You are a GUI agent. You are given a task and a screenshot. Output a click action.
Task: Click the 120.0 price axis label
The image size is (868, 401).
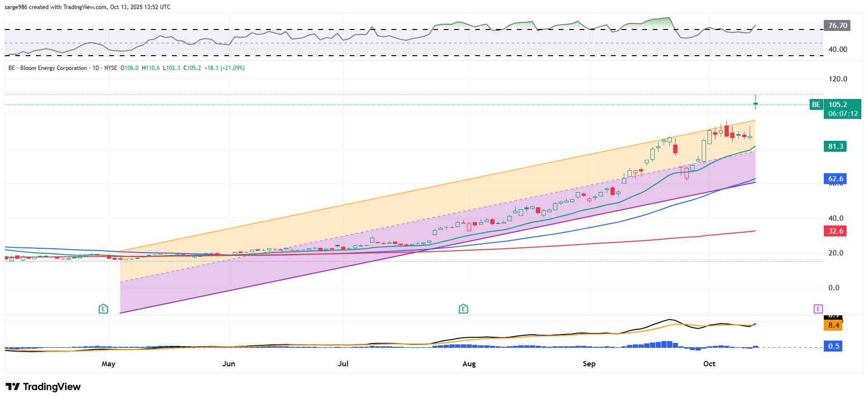[838, 79]
